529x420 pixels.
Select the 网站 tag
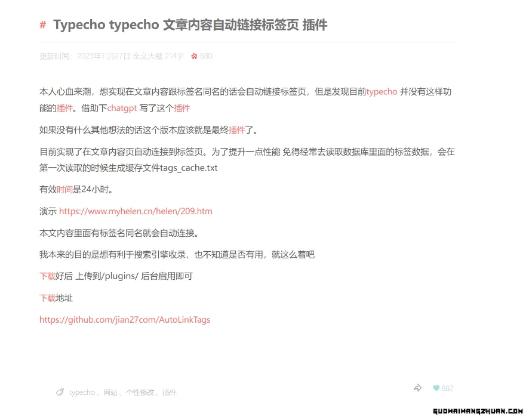[x=110, y=393]
